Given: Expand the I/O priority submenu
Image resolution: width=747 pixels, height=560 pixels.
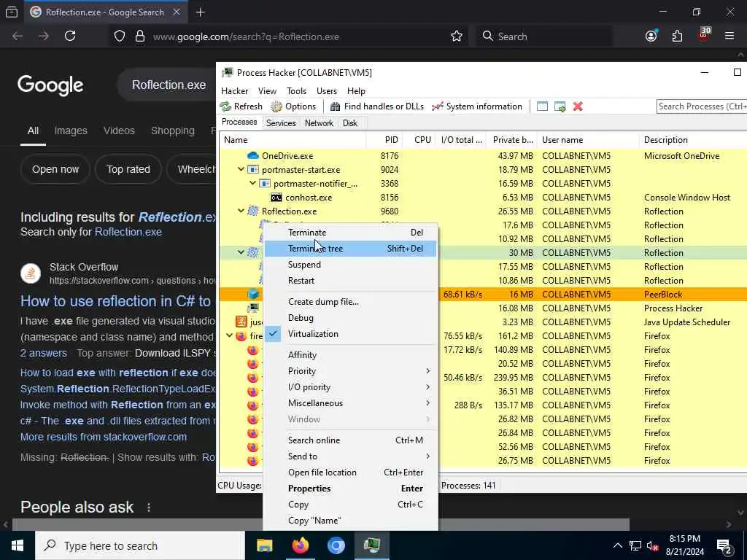Looking at the screenshot, I should [x=350, y=387].
